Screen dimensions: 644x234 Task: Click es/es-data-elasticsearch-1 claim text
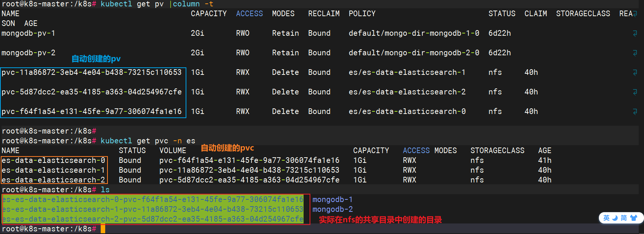(x=407, y=72)
